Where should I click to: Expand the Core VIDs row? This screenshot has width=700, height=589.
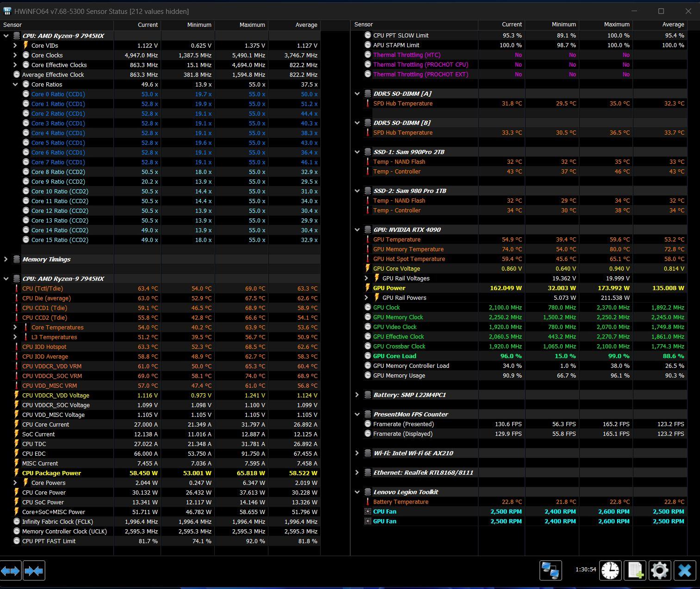pos(15,45)
